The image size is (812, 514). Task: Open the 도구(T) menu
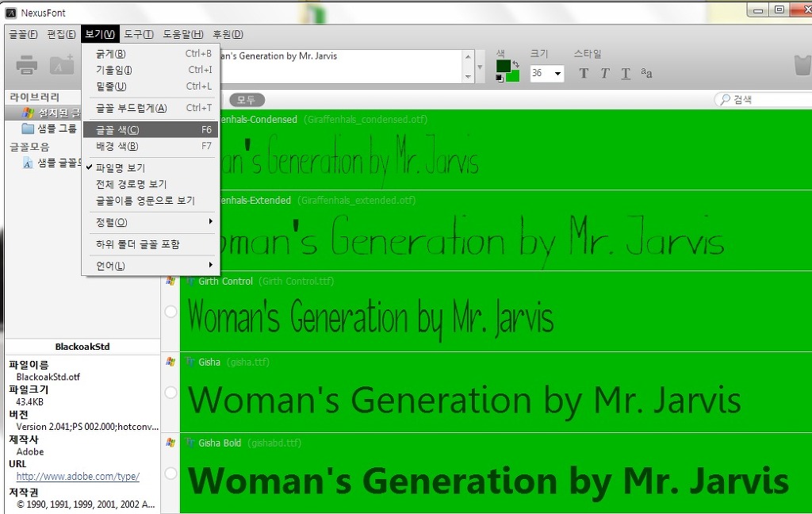coord(138,34)
